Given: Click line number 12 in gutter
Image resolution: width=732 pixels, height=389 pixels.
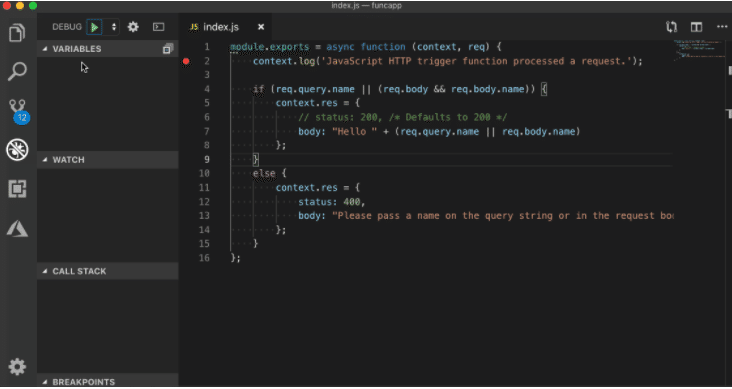Looking at the screenshot, I should (204, 202).
